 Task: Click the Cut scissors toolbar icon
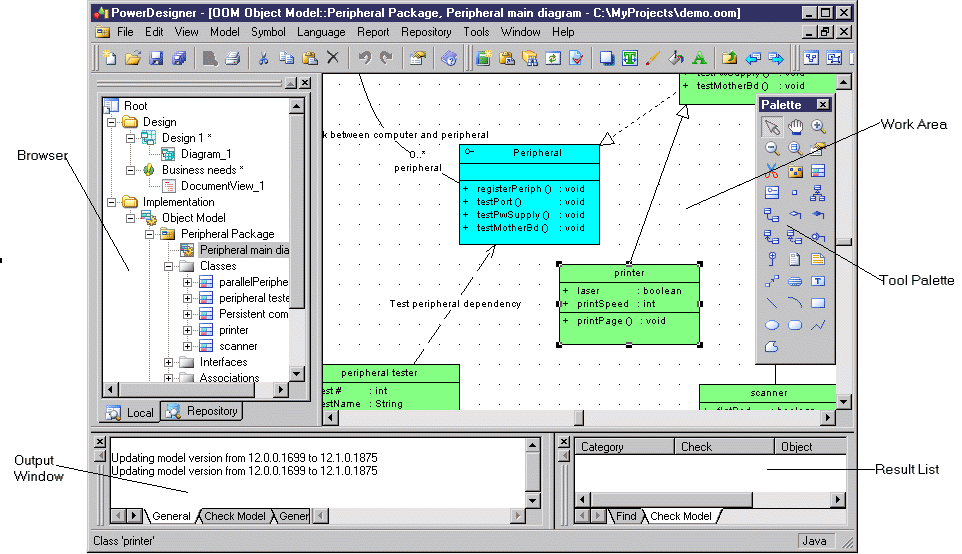(263, 58)
